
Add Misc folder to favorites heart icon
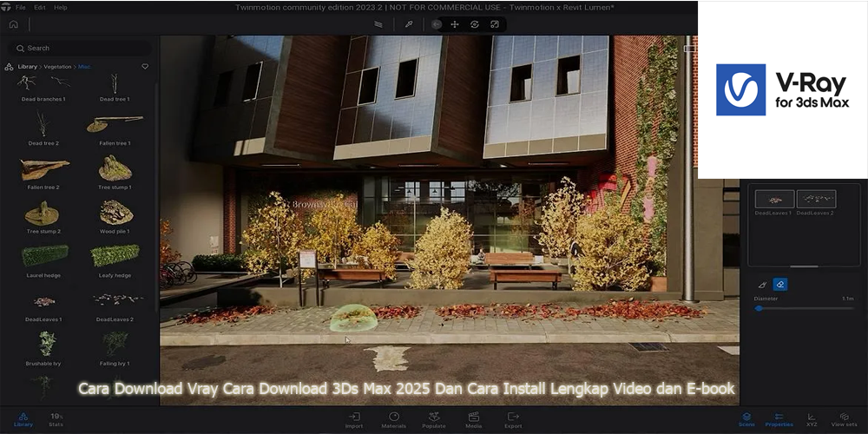point(145,67)
